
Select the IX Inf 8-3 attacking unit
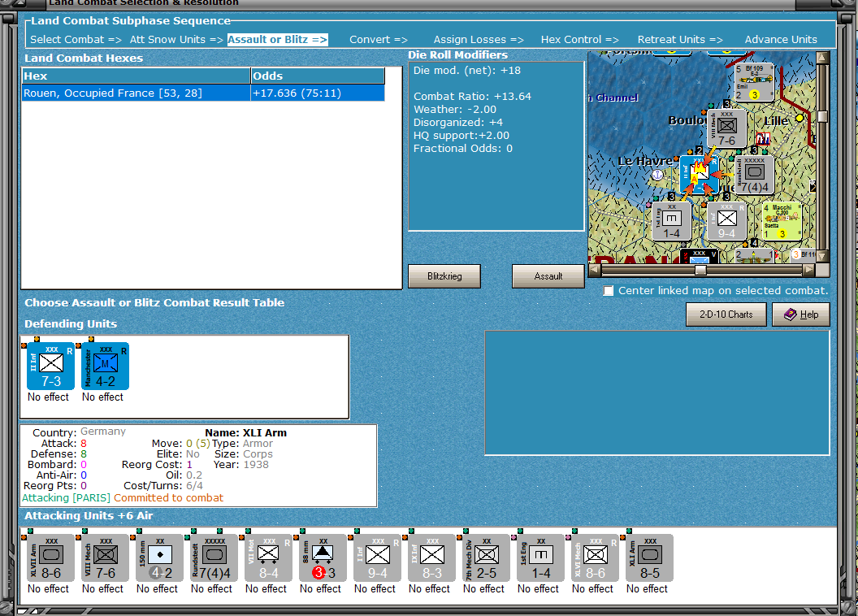click(431, 557)
